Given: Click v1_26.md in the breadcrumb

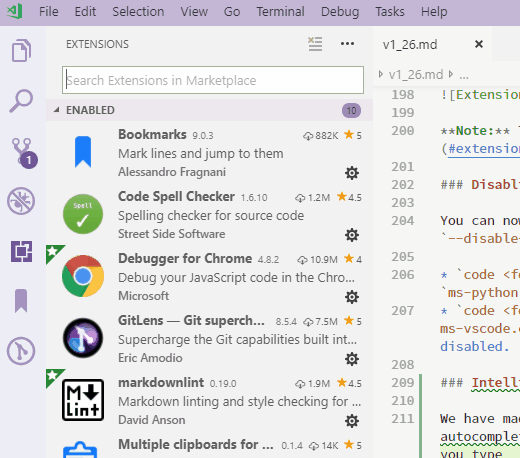Looking at the screenshot, I should (x=416, y=74).
